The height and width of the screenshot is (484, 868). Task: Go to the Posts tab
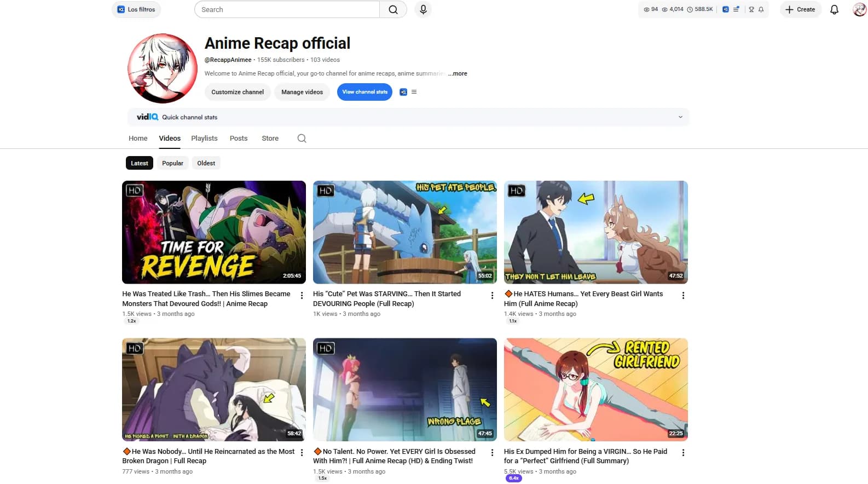(x=239, y=139)
